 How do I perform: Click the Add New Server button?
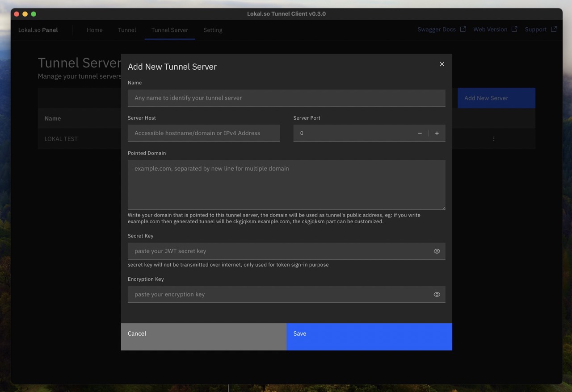pos(496,98)
